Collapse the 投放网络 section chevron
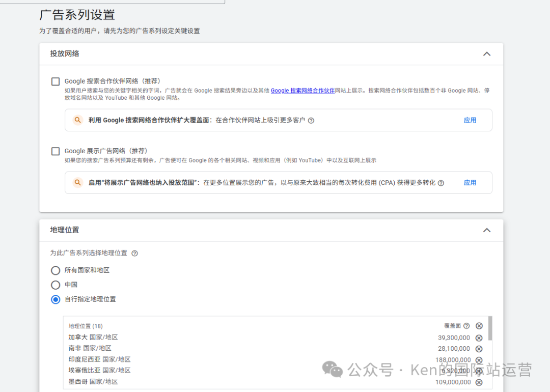Image resolution: width=550 pixels, height=392 pixels. pos(487,54)
